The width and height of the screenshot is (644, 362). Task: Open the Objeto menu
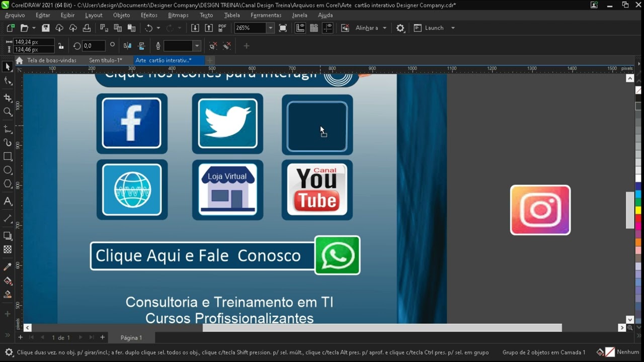click(x=121, y=15)
